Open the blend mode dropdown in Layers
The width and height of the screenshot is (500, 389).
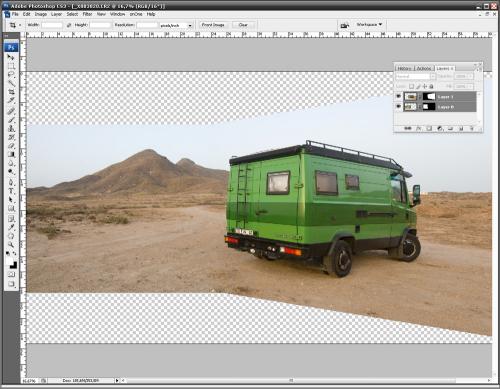tap(415, 76)
